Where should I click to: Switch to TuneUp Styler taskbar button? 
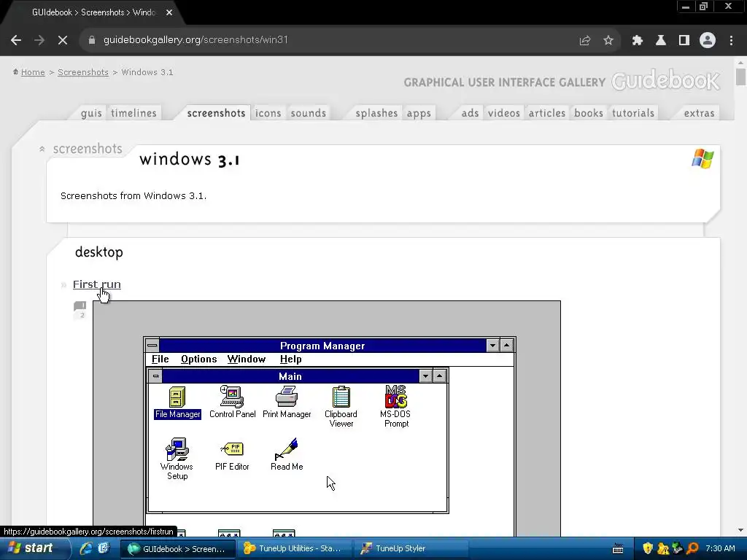(411, 548)
